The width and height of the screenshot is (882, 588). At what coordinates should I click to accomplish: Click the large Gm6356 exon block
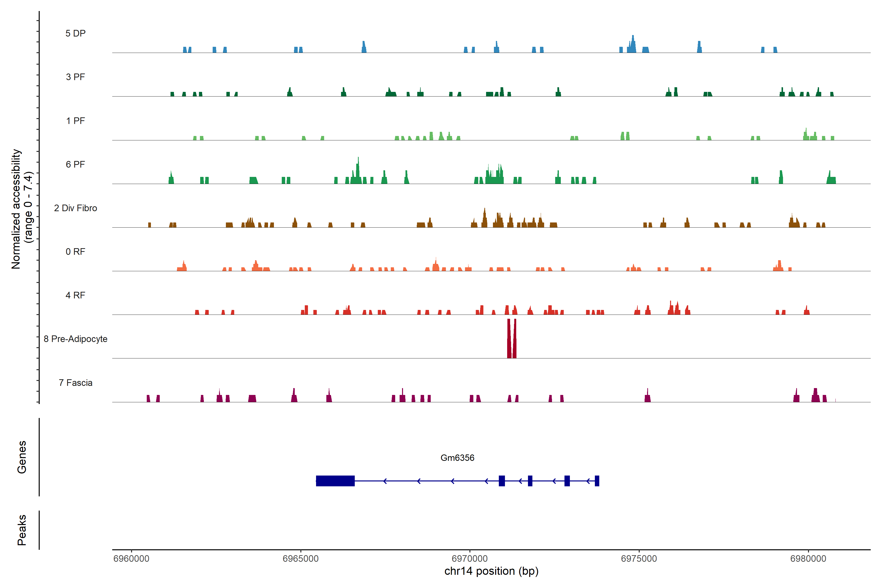pyautogui.click(x=335, y=481)
